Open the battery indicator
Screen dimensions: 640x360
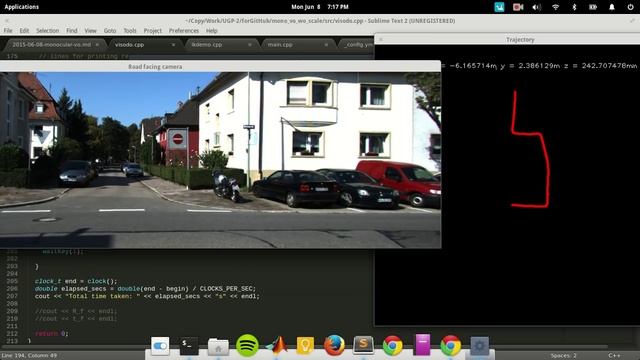[593, 7]
